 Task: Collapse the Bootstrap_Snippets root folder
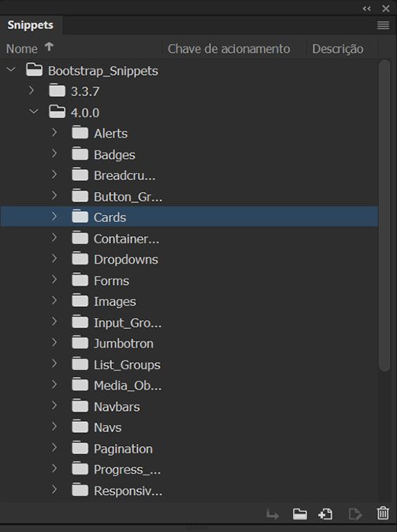click(11, 69)
